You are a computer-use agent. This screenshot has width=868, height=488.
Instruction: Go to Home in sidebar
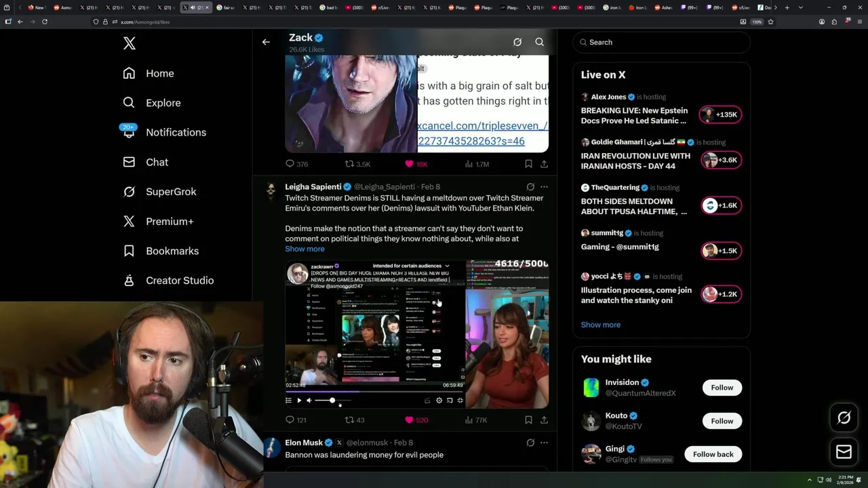[149, 73]
